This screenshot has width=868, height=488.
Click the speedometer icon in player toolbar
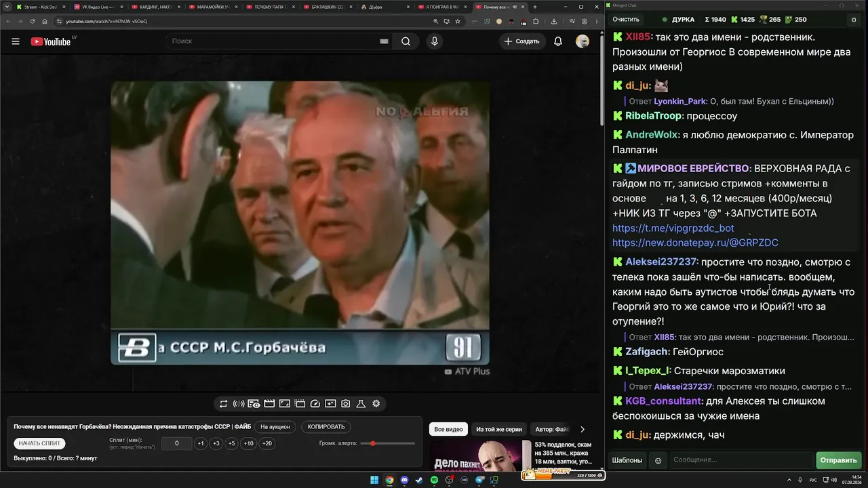pyautogui.click(x=315, y=404)
